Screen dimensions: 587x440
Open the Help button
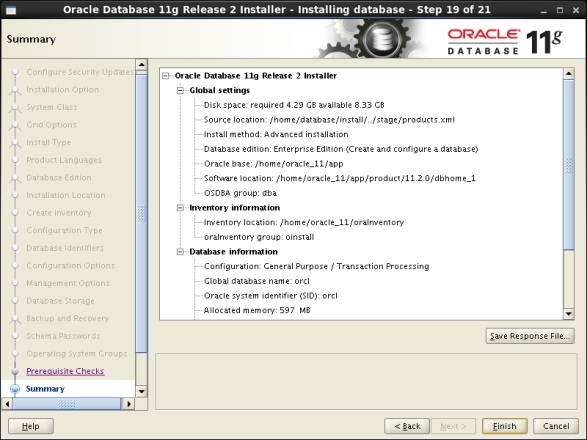tap(31, 426)
